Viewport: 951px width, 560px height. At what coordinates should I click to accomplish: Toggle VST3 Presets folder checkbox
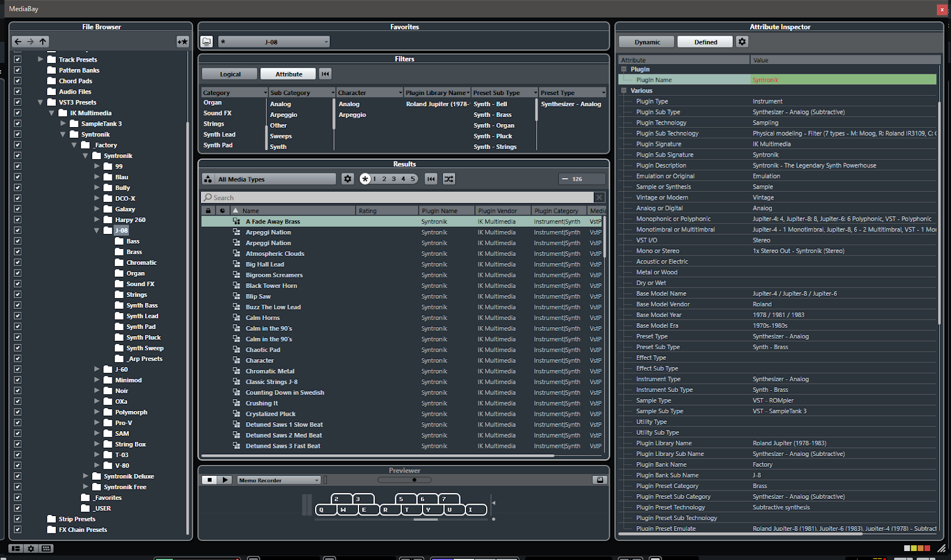pos(18,102)
